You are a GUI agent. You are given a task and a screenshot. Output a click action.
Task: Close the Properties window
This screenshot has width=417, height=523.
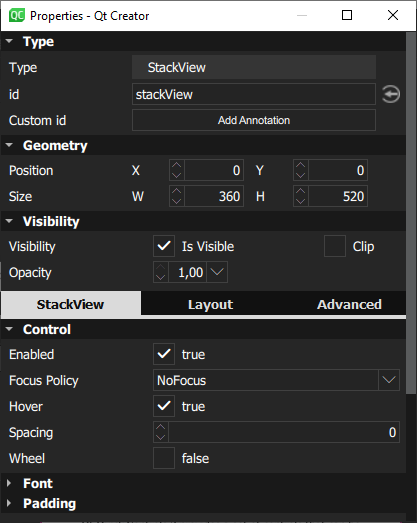pos(393,15)
